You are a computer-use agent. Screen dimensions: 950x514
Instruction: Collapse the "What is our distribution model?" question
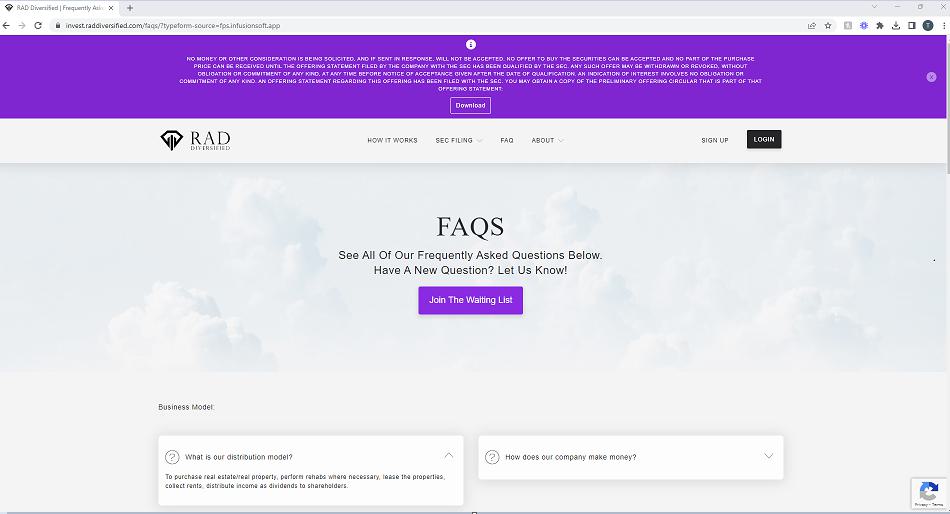[448, 456]
